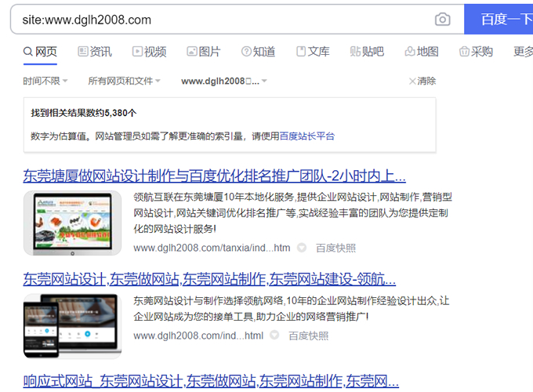Viewport: 533px width, 392px height.
Task: Click URL www.dglh2008.com/ind...html
Action: 198,336
